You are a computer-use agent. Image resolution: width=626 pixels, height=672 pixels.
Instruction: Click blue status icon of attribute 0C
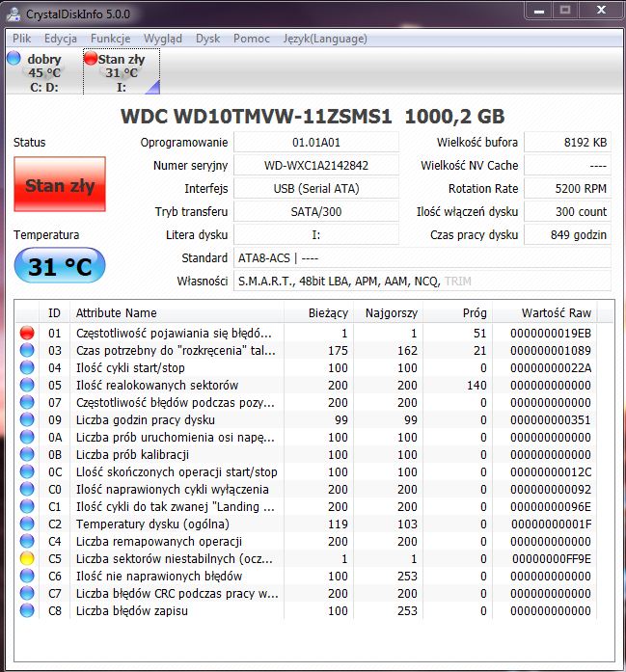tap(27, 471)
